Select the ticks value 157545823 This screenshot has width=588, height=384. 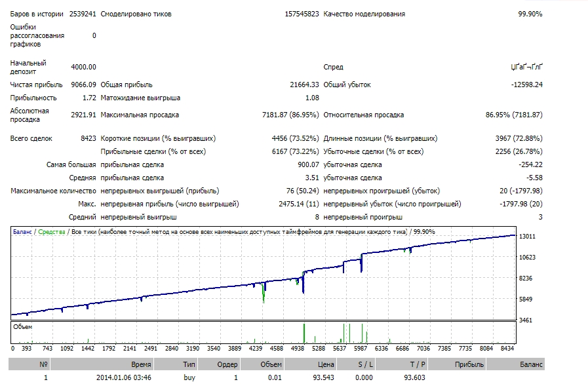pyautogui.click(x=302, y=14)
